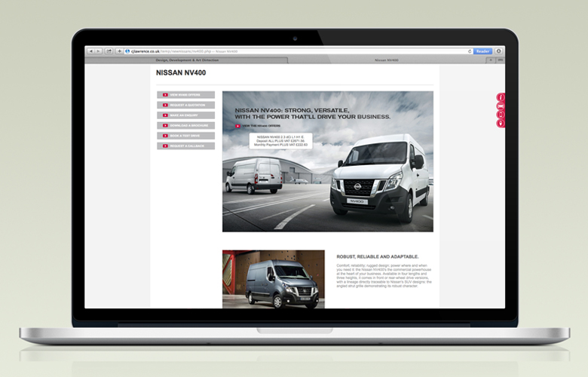This screenshot has width=588, height=377.
Task: Go back using the browser back arrow
Action: (91, 51)
